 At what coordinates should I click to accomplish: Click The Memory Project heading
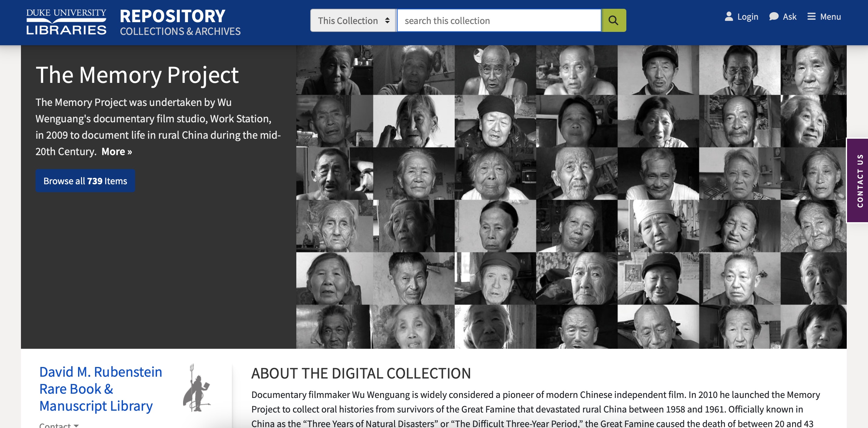[x=137, y=75]
